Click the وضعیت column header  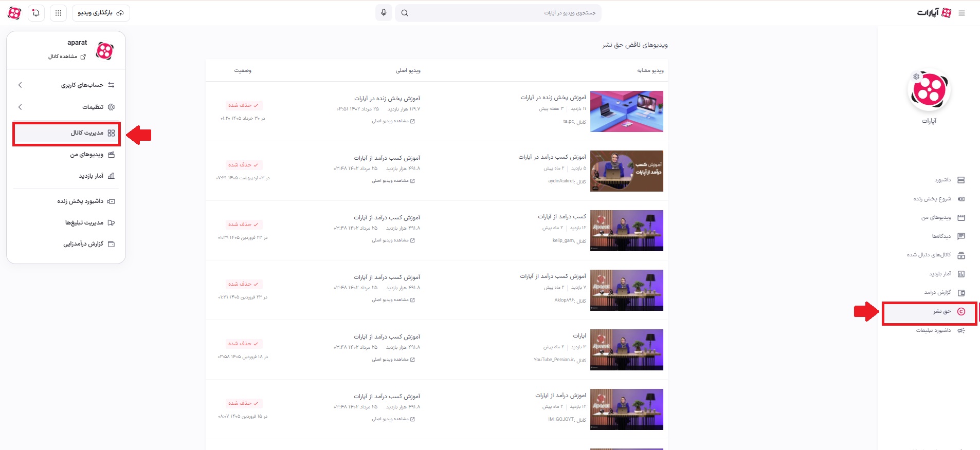[x=243, y=70]
